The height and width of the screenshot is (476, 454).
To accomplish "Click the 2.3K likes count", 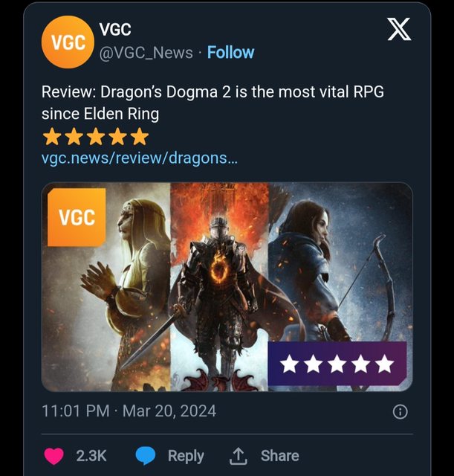I will 91,456.
